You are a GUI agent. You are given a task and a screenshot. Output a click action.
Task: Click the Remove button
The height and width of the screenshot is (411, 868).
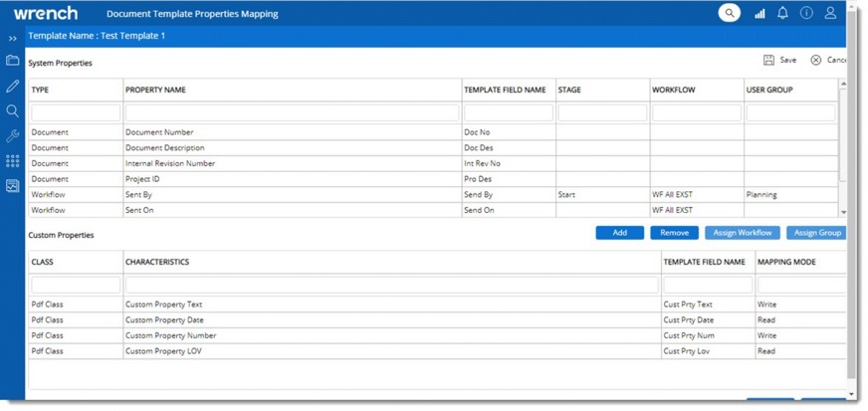pos(674,233)
